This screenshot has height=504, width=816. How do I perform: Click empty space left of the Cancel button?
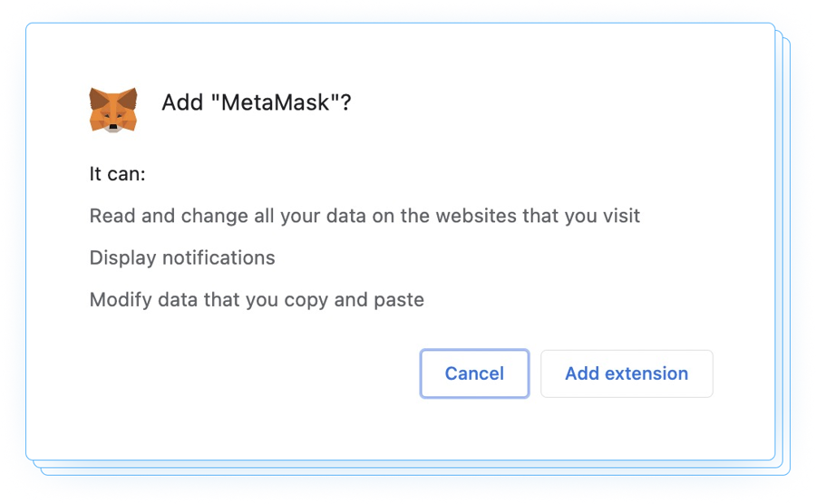coord(272,373)
